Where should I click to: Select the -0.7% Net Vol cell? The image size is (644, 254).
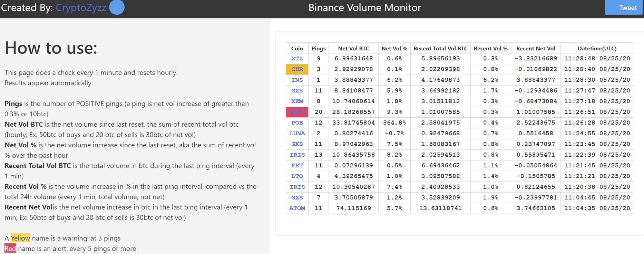pyautogui.click(x=394, y=134)
